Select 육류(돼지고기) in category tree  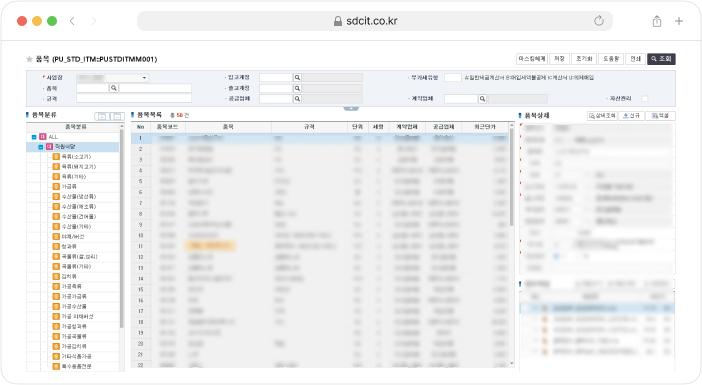pos(79,167)
